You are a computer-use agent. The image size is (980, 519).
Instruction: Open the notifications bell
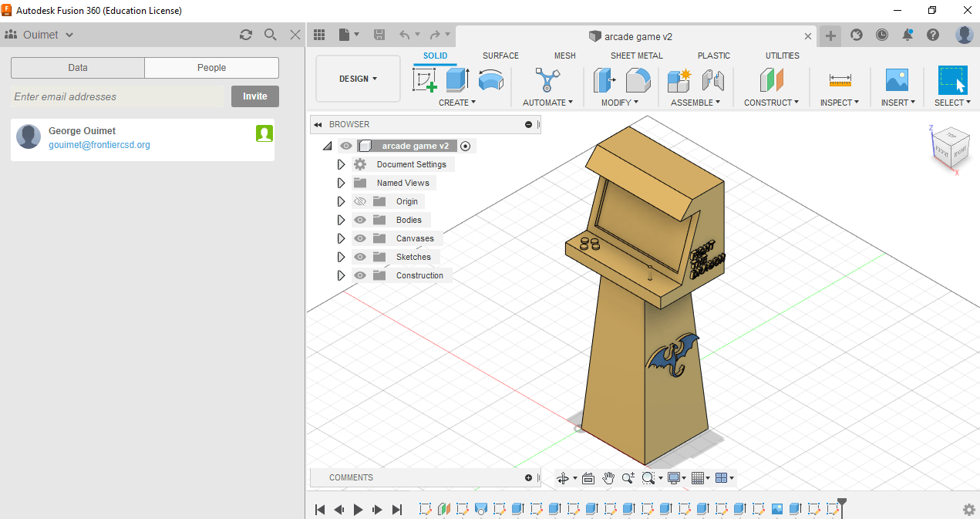[x=908, y=35]
